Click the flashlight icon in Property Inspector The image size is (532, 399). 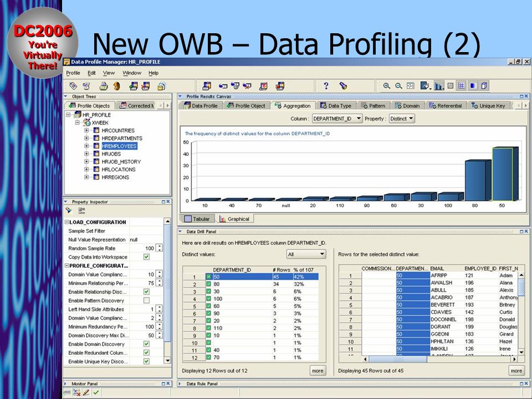pos(69,211)
